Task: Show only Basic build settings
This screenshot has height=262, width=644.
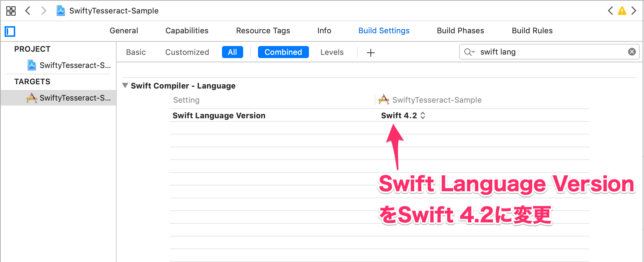Action: pos(136,52)
